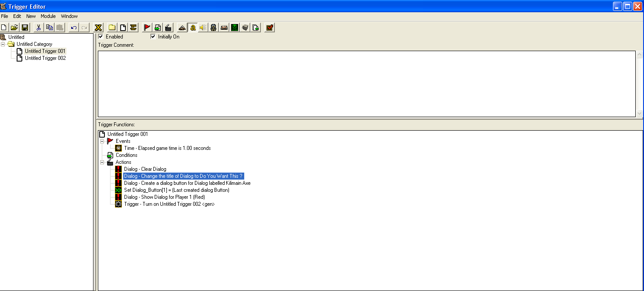Add a new action via clapperboard icon
The height and width of the screenshot is (291, 644).
[168, 28]
